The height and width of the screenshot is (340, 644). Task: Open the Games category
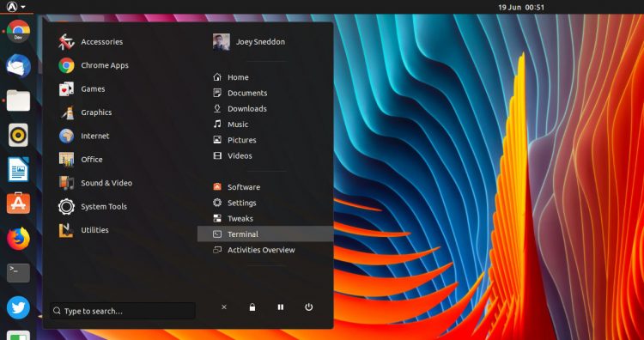tap(82, 88)
